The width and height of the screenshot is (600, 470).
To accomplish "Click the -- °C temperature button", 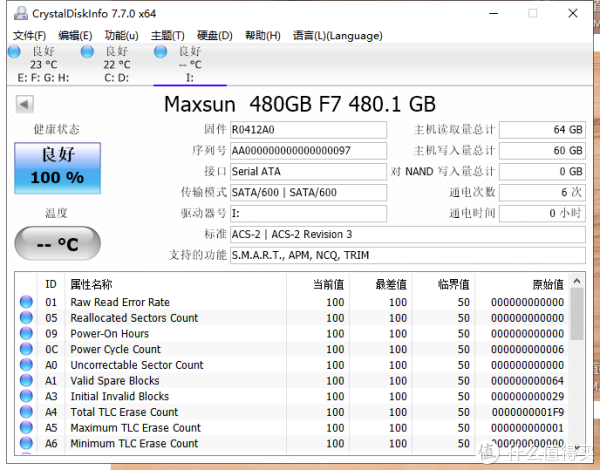I will click(x=57, y=243).
